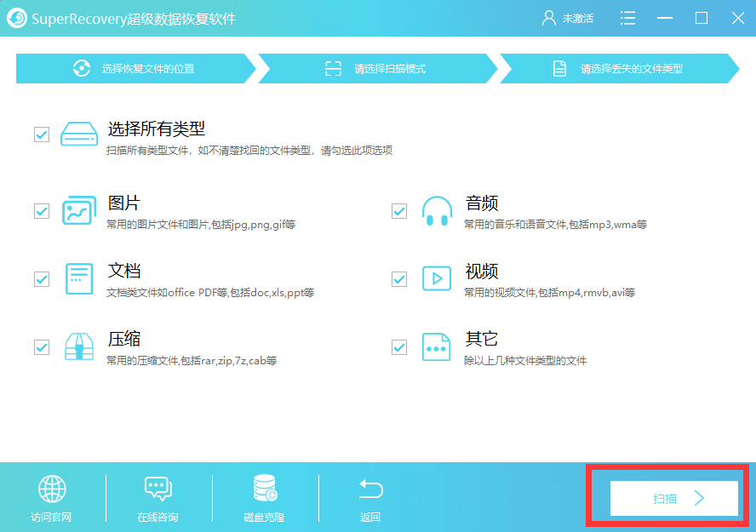Start scanning with the 扫描 button

pos(674,498)
